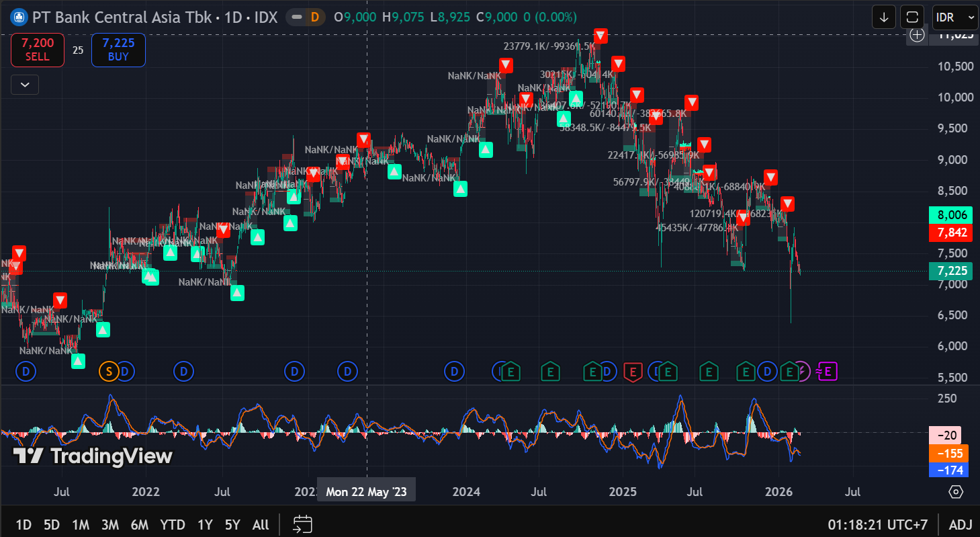Image resolution: width=980 pixels, height=537 pixels.
Task: Toggle ADJ adjusted data setting
Action: pyautogui.click(x=960, y=525)
